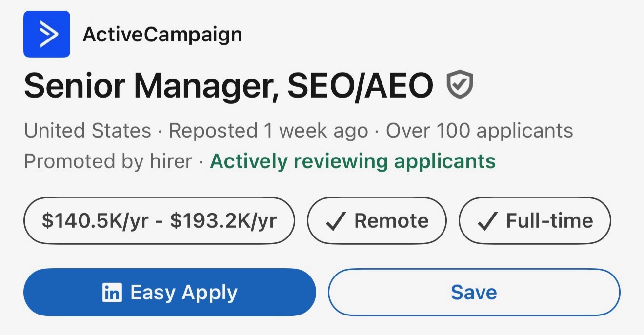Screen dimensions: 644x335
Task: Click 'Actively reviewing applicants' green status
Action: (x=353, y=161)
